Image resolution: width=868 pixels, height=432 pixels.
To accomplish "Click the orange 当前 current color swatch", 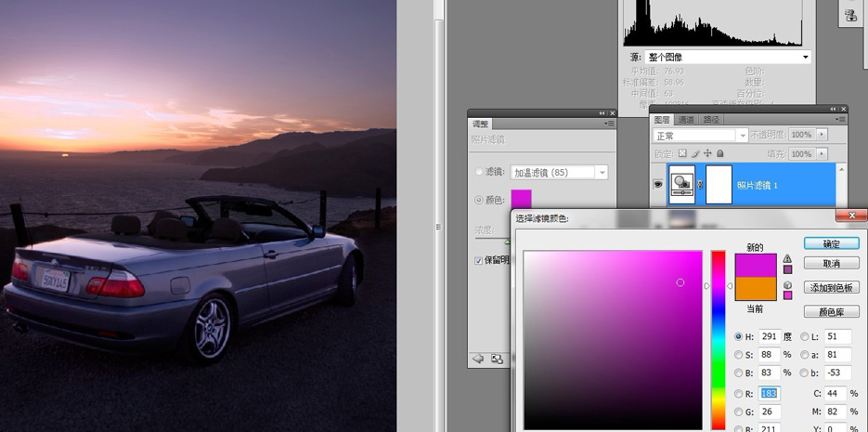I will pyautogui.click(x=756, y=289).
